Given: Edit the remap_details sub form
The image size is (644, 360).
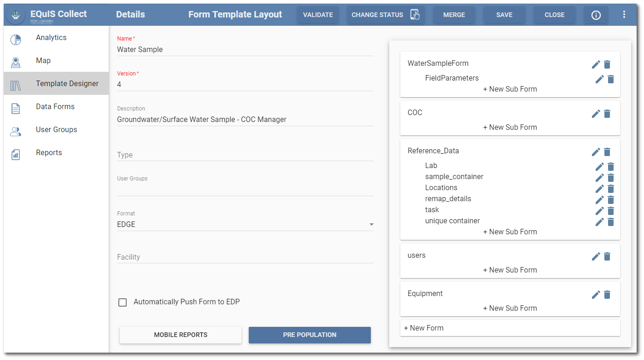Looking at the screenshot, I should click(x=599, y=200).
